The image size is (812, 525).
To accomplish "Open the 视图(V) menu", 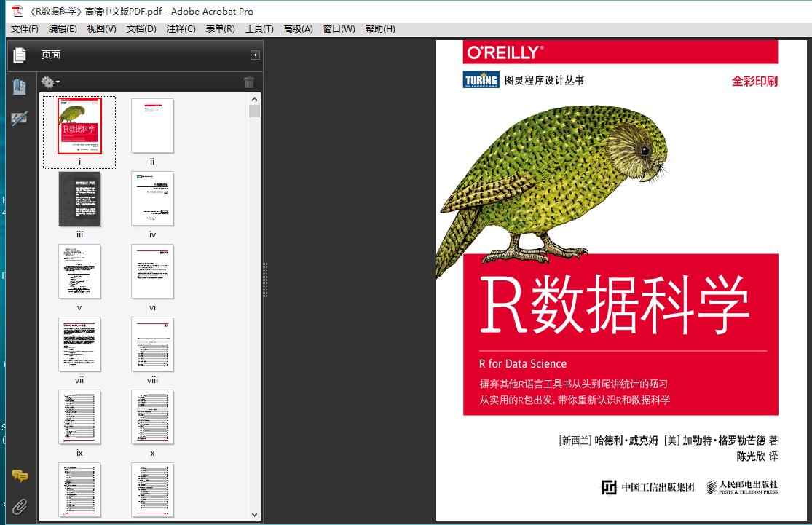I will (101, 29).
